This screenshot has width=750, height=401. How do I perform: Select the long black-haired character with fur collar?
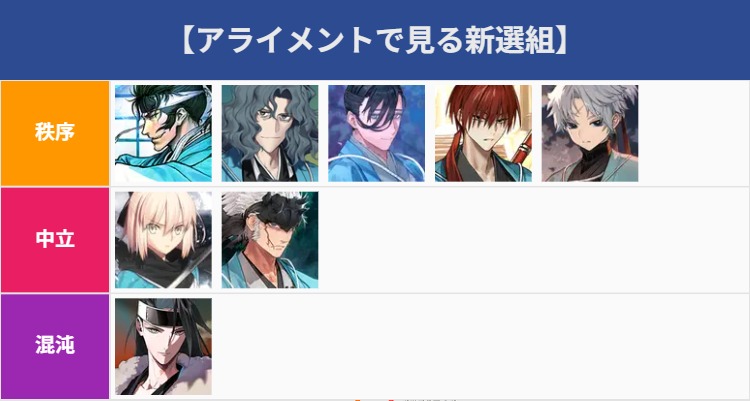point(163,347)
